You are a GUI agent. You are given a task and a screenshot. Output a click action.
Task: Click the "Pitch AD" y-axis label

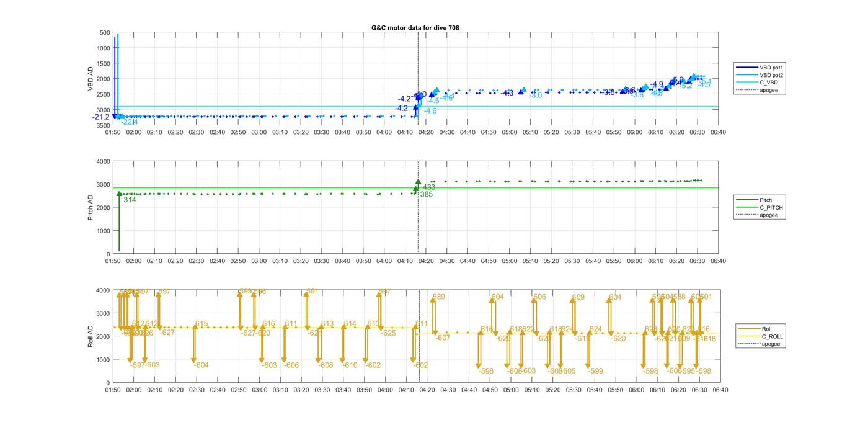click(90, 208)
